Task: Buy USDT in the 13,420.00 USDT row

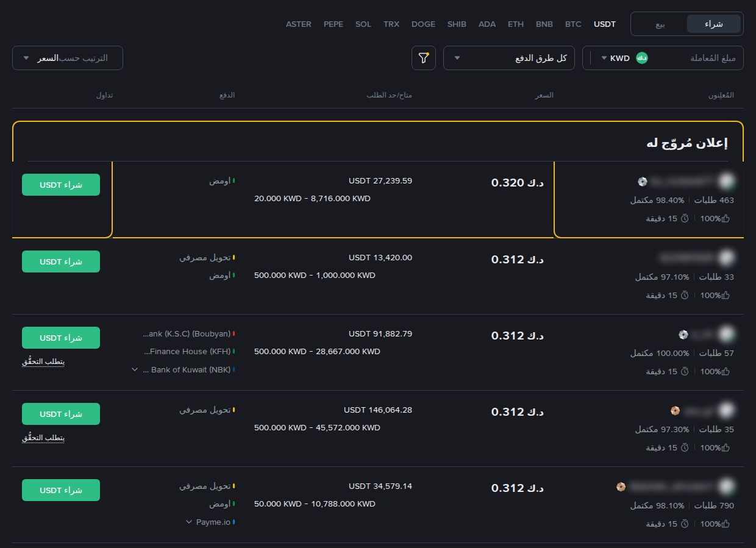Action: [61, 262]
